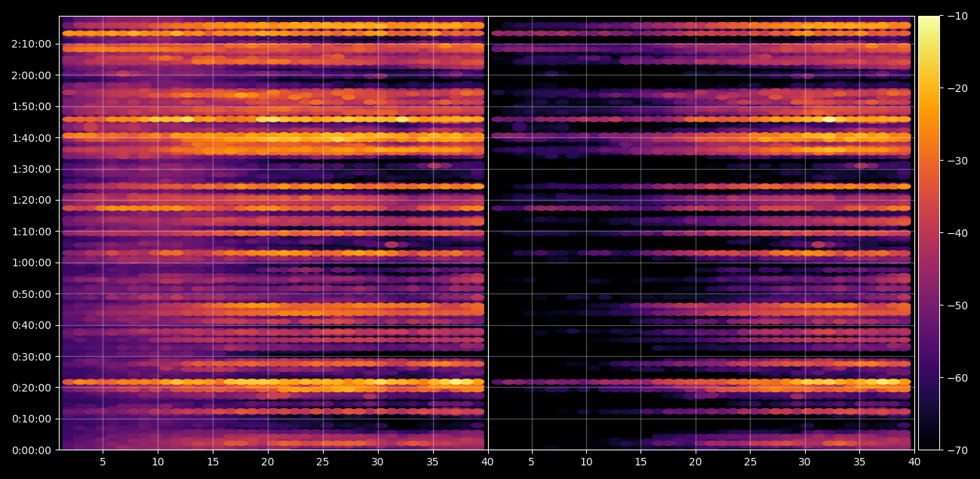Click the −20 colorbar tick label
This screenshot has height=479, width=980.
(958, 88)
